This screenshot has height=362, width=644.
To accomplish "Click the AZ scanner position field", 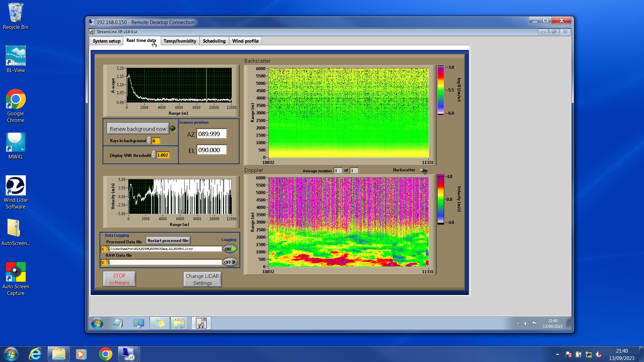I will (x=211, y=134).
